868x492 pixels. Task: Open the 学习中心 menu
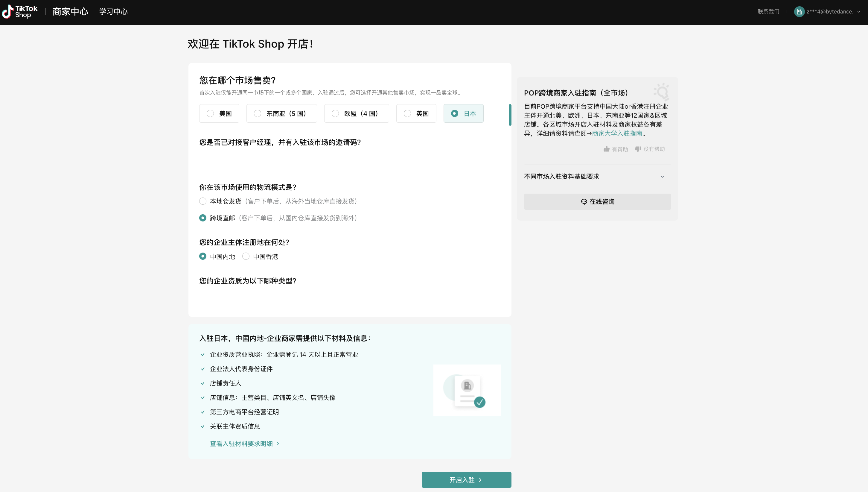(x=113, y=11)
